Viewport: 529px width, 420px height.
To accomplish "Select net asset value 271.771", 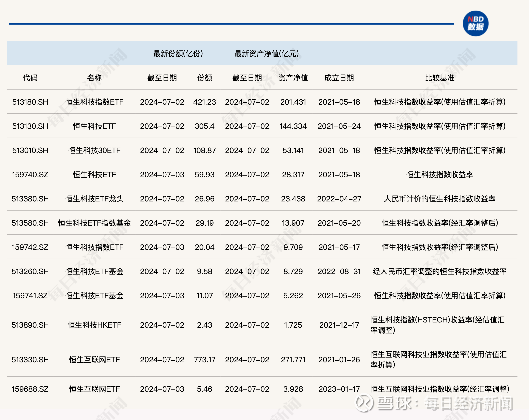I will (x=293, y=360).
